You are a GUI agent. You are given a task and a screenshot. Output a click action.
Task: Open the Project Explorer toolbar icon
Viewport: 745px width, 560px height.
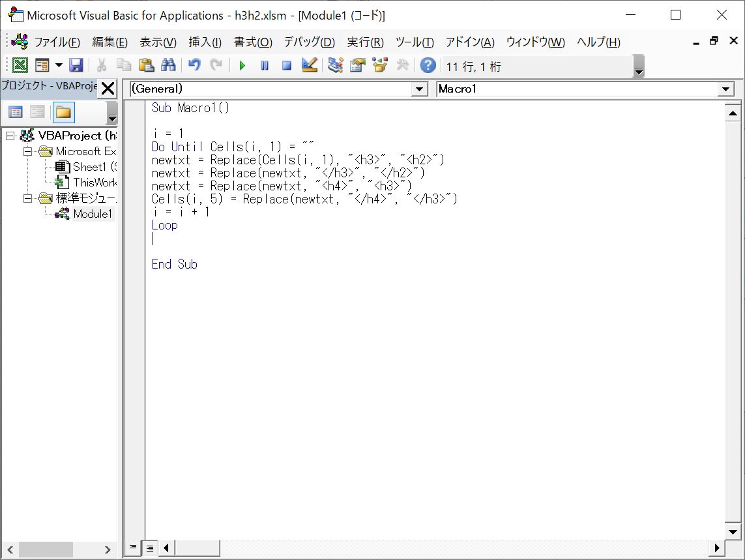tap(335, 65)
